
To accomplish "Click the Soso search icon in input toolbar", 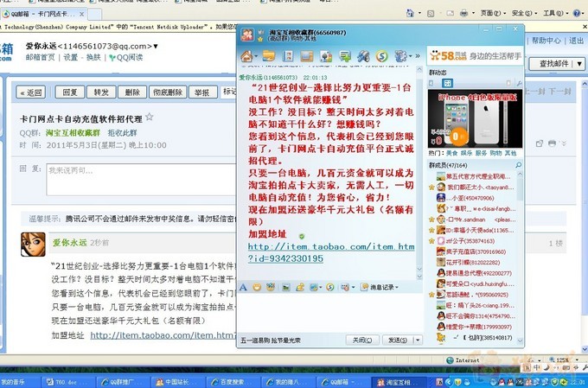I will pos(330,287).
